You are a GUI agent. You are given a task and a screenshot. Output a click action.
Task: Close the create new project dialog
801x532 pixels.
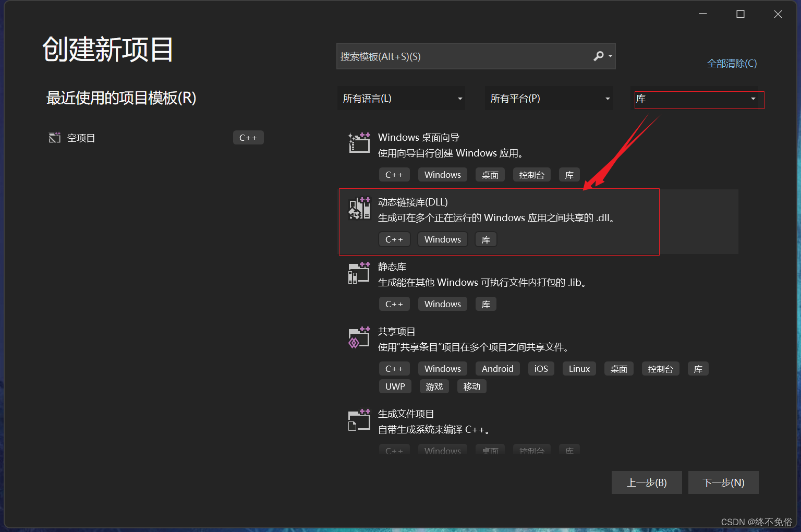(778, 14)
